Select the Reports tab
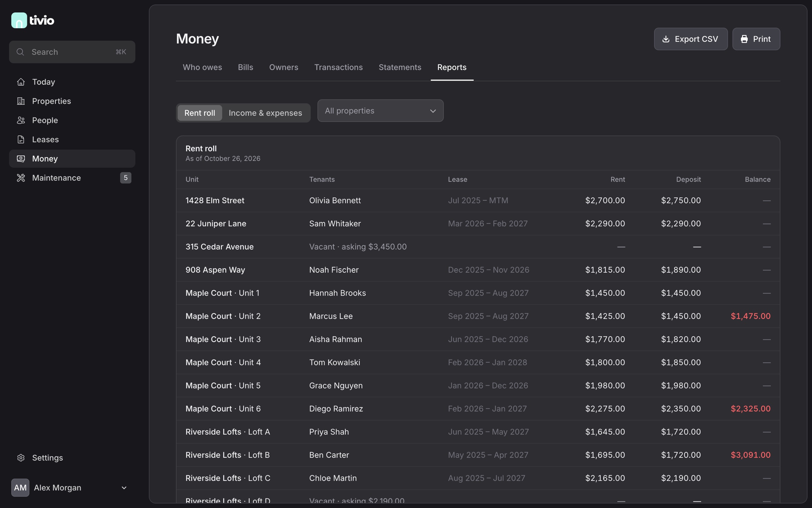The height and width of the screenshot is (508, 812). (x=452, y=67)
